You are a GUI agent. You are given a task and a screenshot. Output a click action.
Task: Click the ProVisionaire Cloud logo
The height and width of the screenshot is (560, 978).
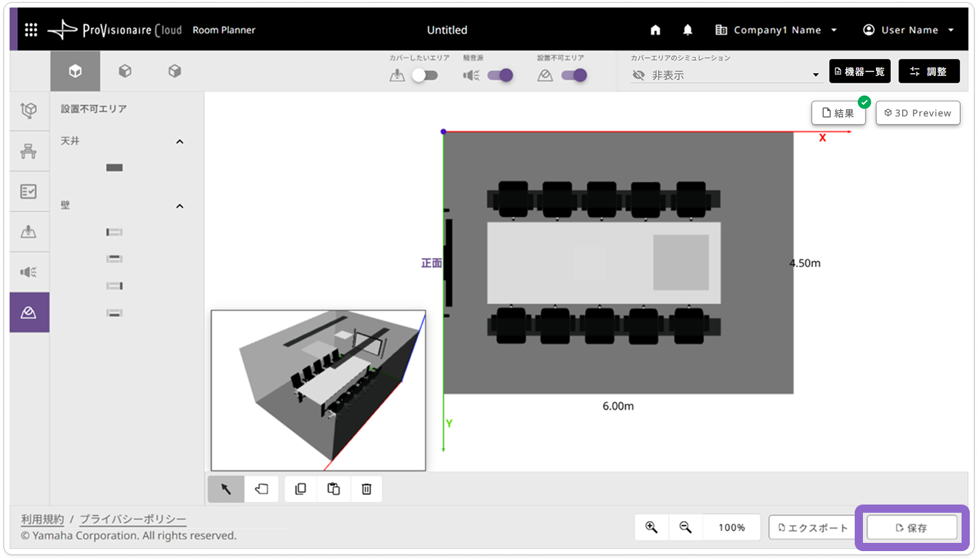[x=114, y=30]
